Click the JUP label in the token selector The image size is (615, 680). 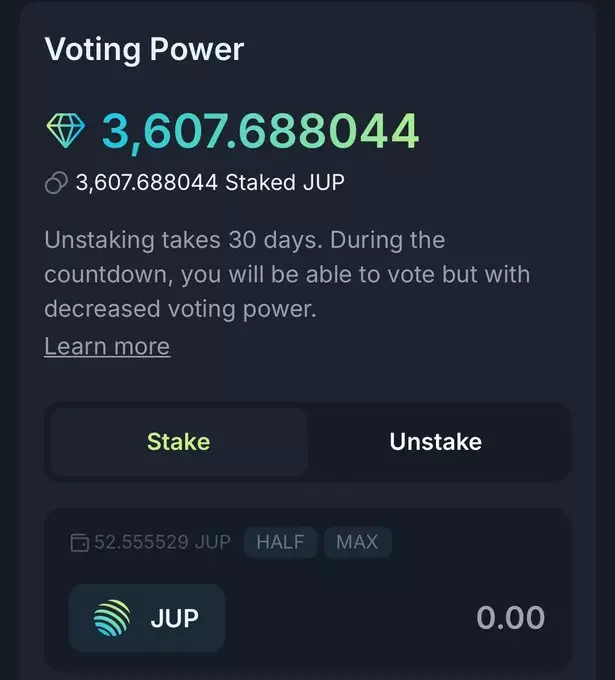(x=175, y=618)
